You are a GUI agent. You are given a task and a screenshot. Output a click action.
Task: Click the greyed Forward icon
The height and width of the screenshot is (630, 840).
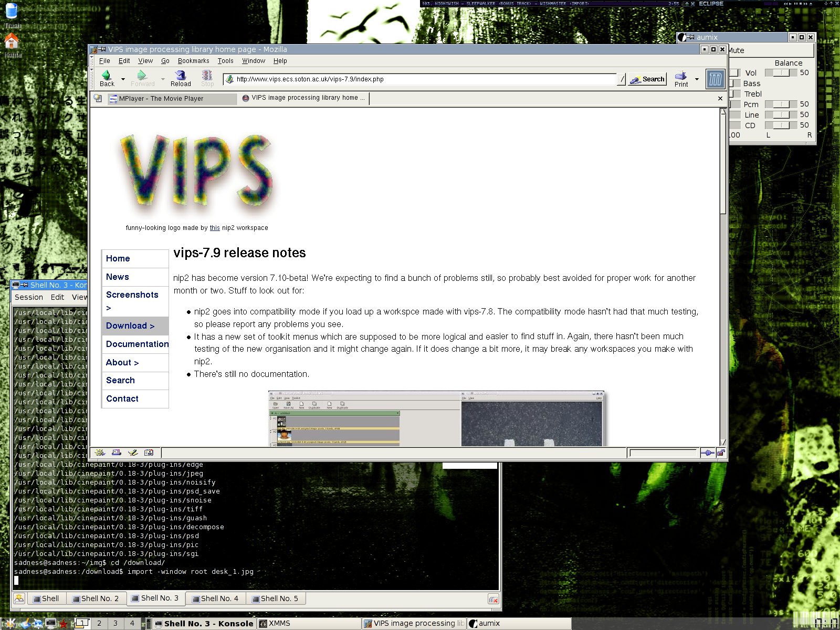[x=142, y=78]
